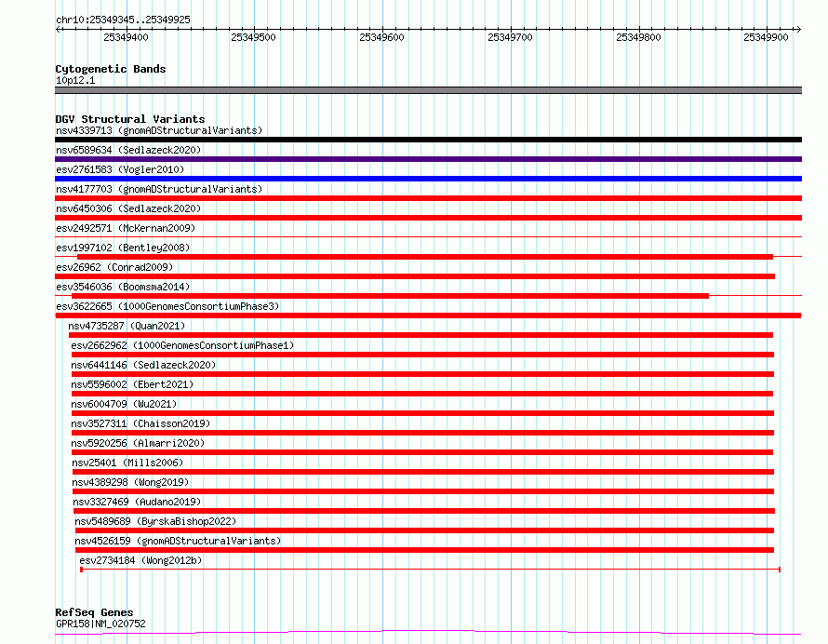Click the nsv4339713 gnomADStructuralVariants label
The width and height of the screenshot is (828, 644).
[159, 130]
